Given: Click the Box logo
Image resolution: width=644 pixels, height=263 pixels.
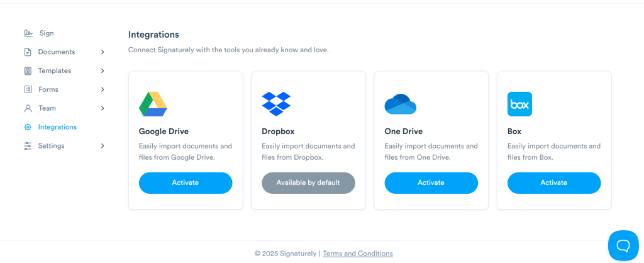Looking at the screenshot, I should tap(519, 104).
